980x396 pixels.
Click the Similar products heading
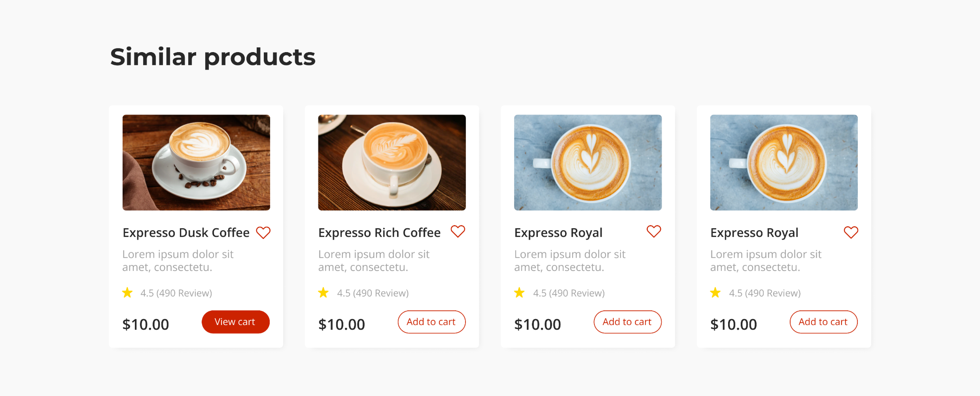[213, 57]
